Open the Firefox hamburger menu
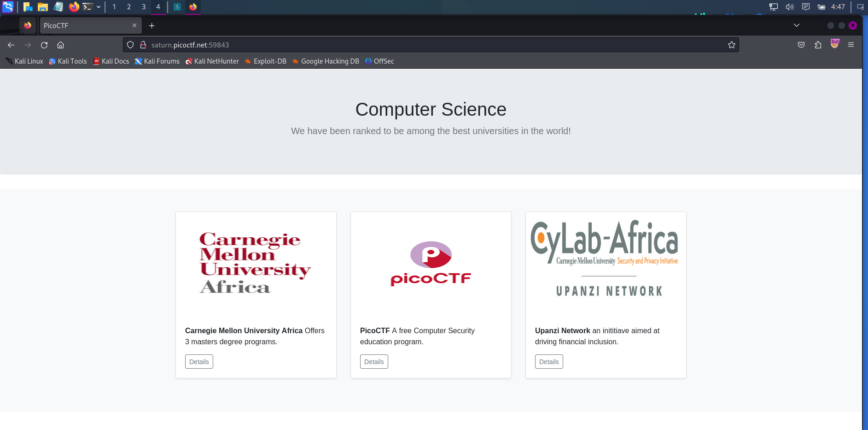 851,45
